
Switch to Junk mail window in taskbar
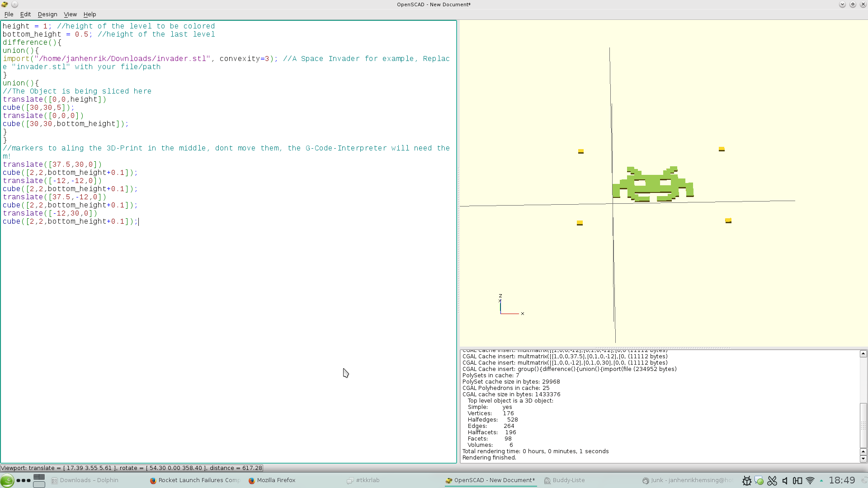pos(687,480)
